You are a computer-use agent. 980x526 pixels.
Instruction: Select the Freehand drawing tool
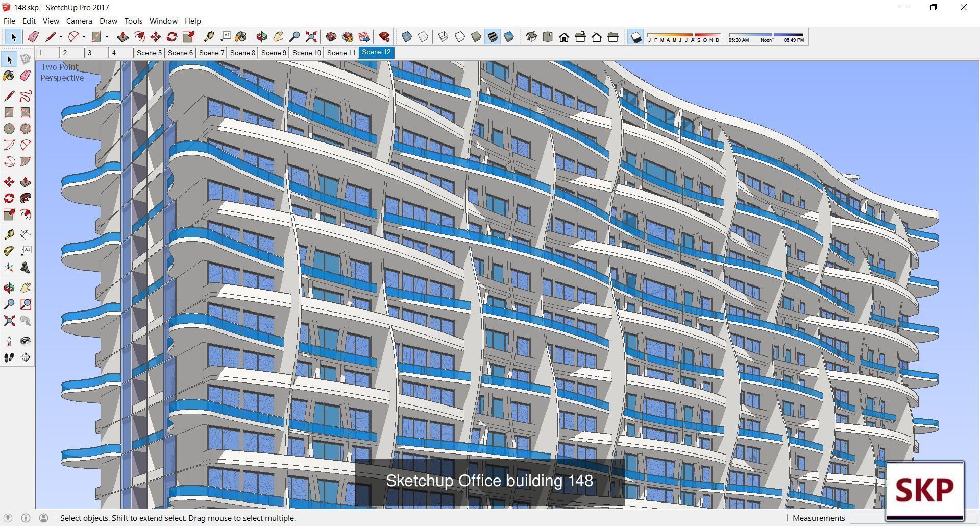click(x=26, y=96)
